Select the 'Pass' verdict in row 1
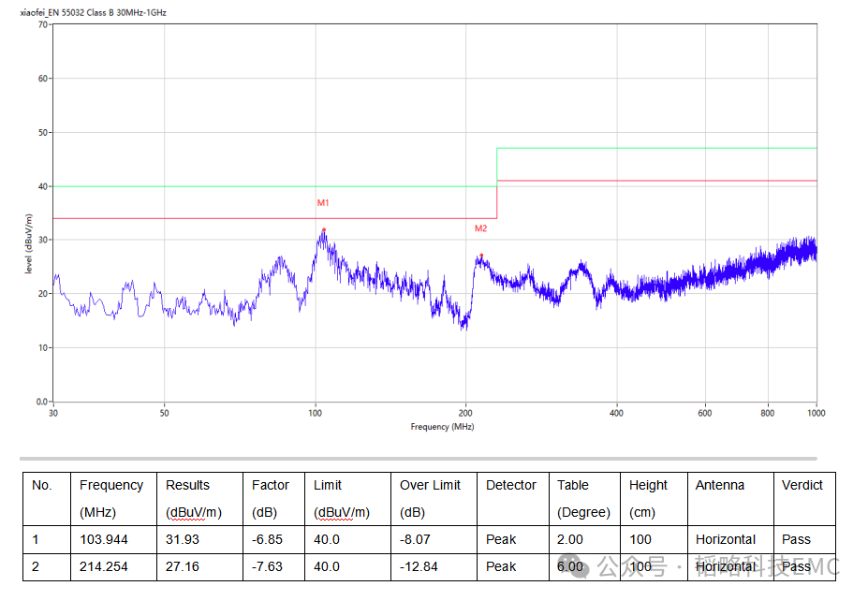Viewport: 868px width, 601px height. click(796, 539)
